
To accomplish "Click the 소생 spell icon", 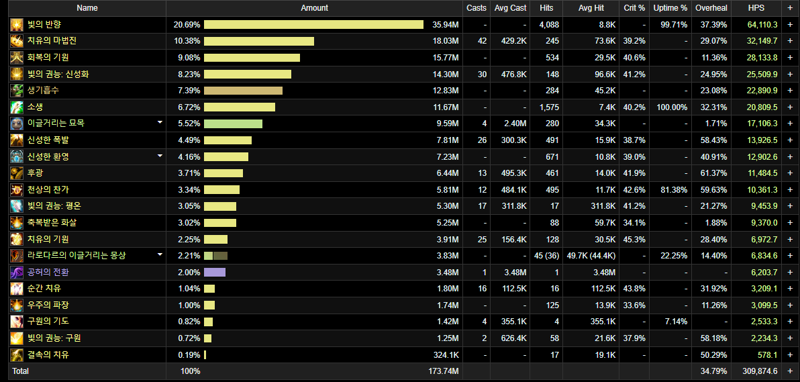I will pos(17,107).
